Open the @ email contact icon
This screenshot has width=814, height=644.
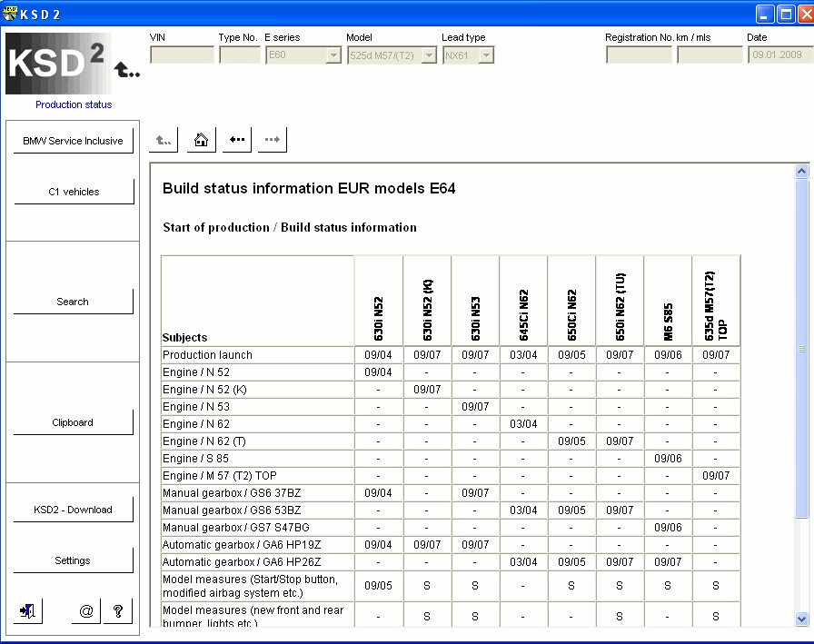(x=86, y=610)
